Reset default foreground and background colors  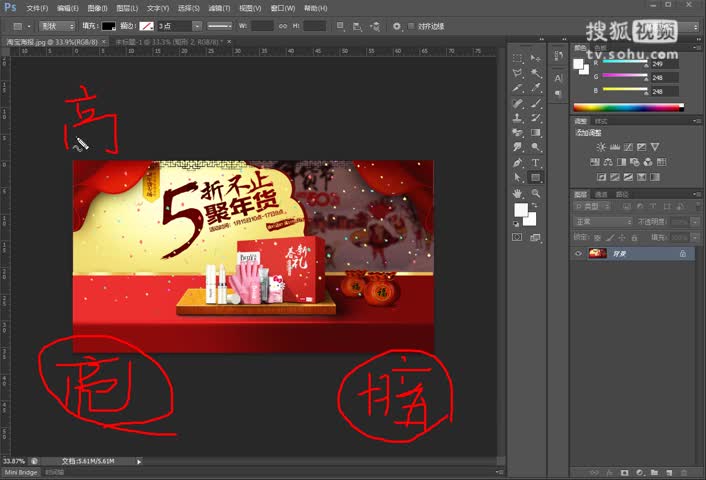tap(516, 224)
